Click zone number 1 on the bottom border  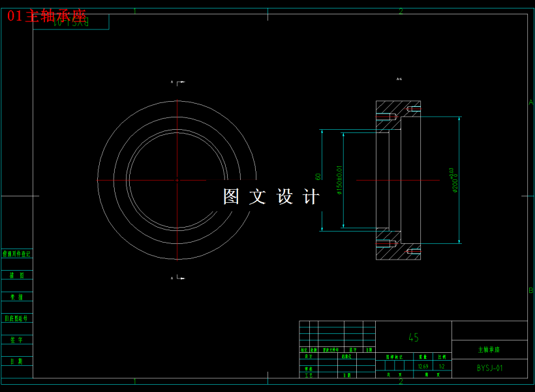click(135, 381)
